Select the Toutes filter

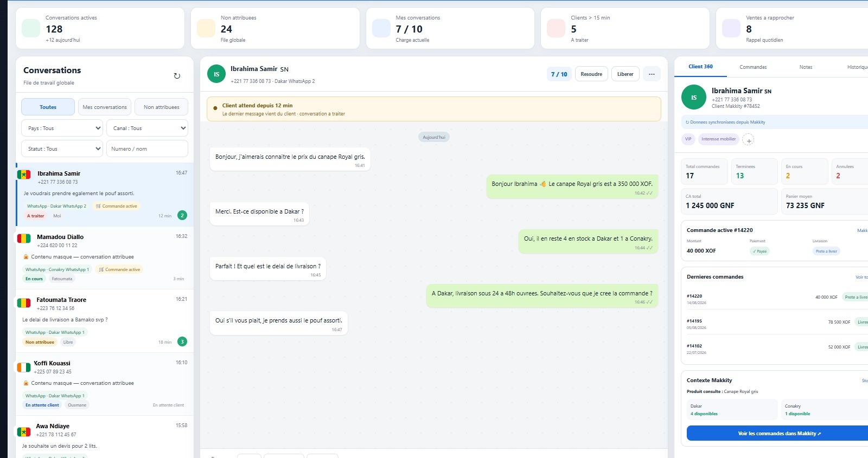[x=48, y=107]
